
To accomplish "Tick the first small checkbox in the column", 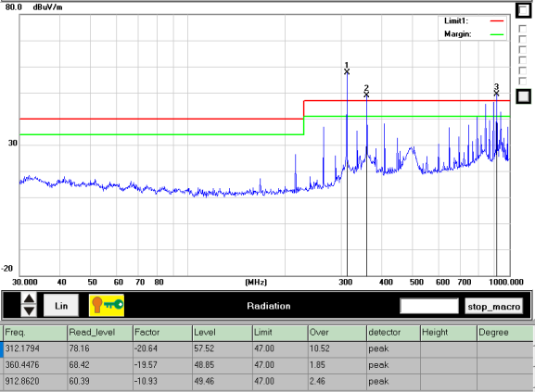I will (522, 29).
